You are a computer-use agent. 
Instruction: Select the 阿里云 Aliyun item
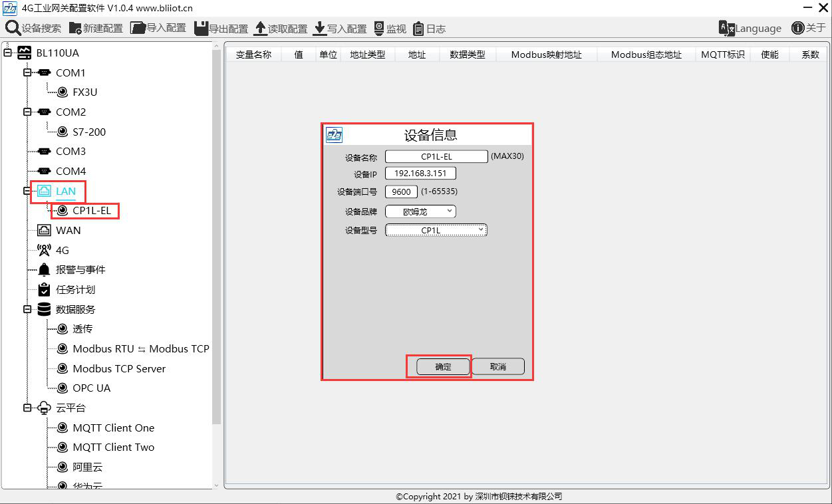88,467
